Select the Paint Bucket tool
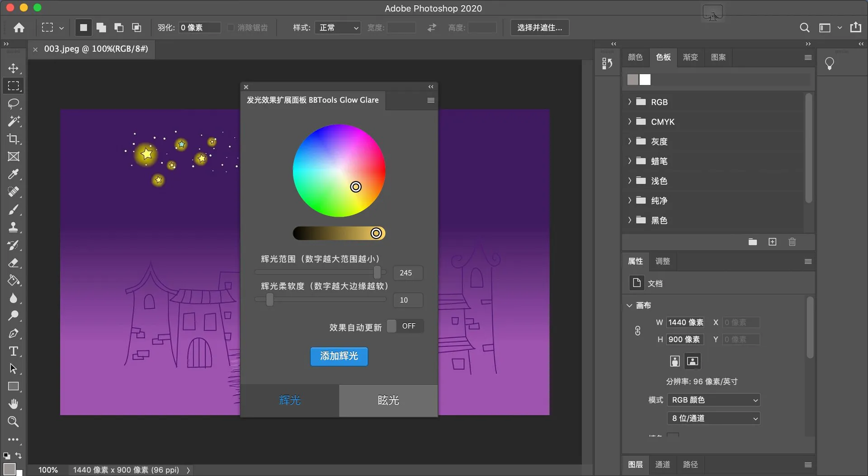The image size is (868, 476). [x=14, y=281]
